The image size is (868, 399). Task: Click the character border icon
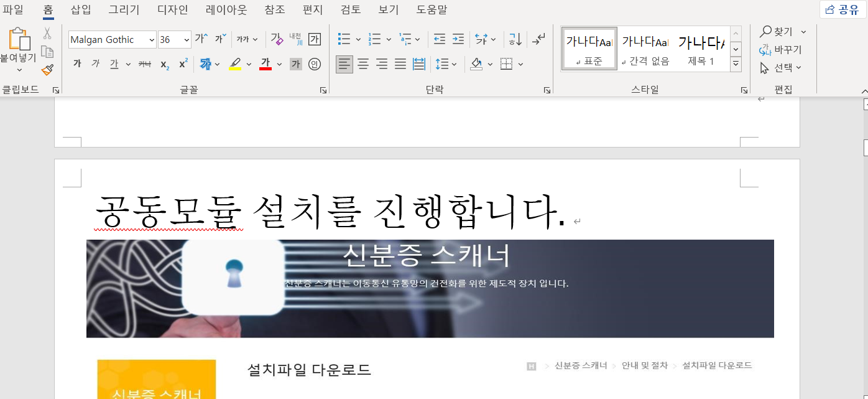tap(315, 39)
